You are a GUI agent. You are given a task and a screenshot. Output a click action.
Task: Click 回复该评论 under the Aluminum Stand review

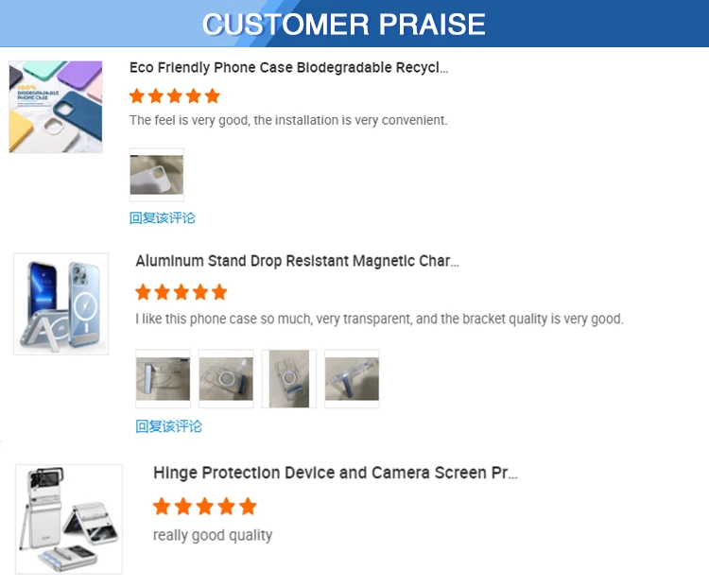click(x=168, y=426)
